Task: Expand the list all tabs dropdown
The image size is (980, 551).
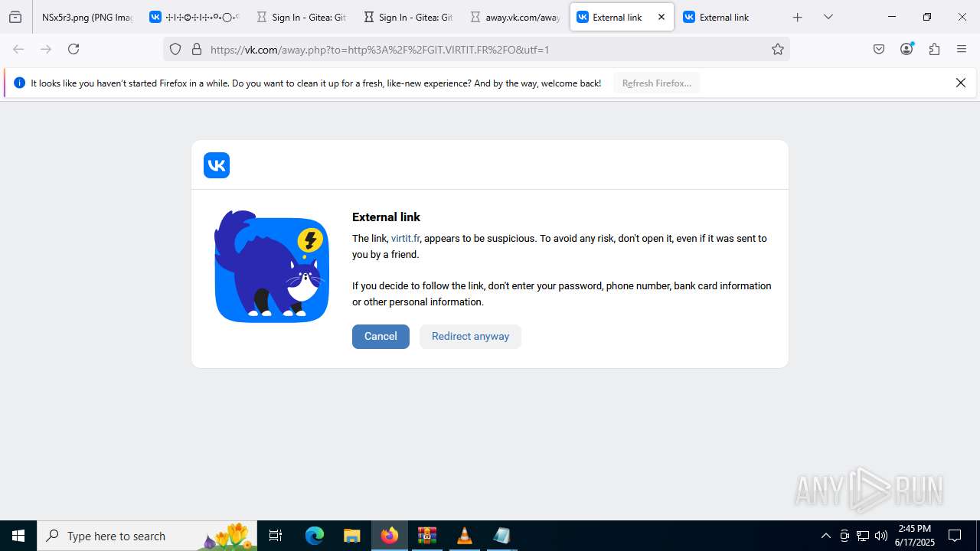Action: click(828, 17)
